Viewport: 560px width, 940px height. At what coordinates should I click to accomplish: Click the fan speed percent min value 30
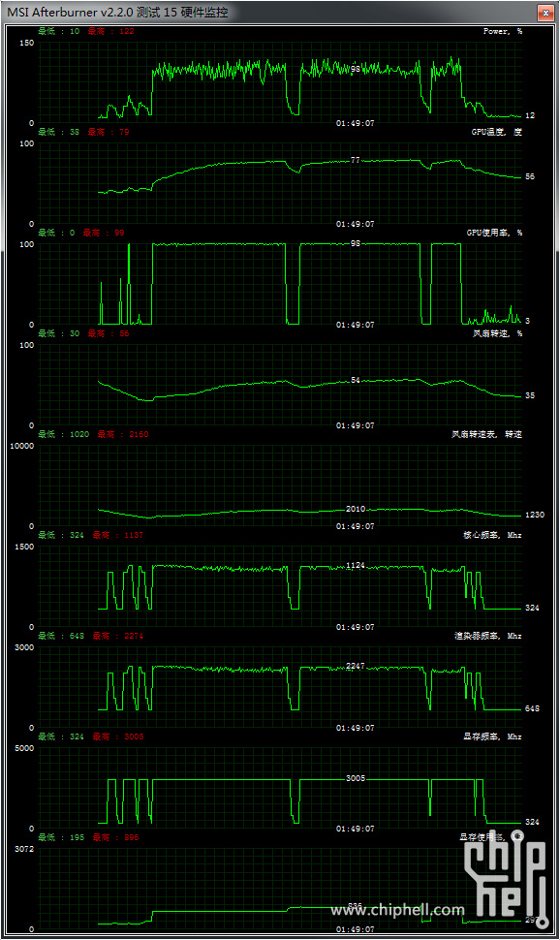[x=75, y=333]
